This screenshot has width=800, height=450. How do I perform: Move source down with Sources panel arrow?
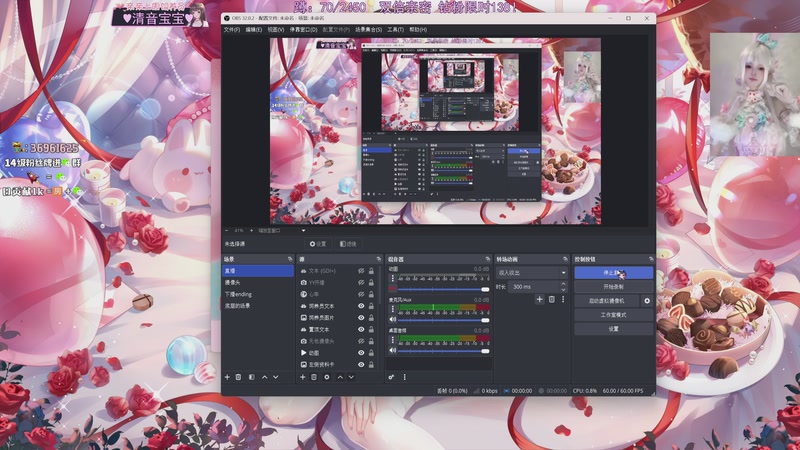351,377
